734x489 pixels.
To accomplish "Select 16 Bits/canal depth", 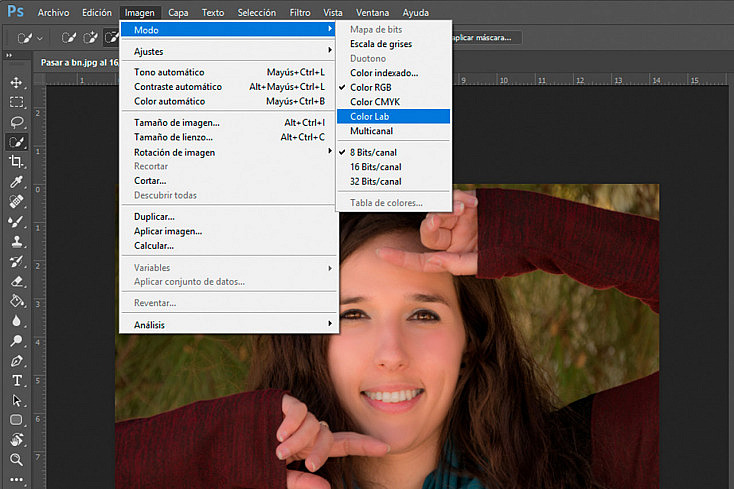I will click(x=393, y=167).
